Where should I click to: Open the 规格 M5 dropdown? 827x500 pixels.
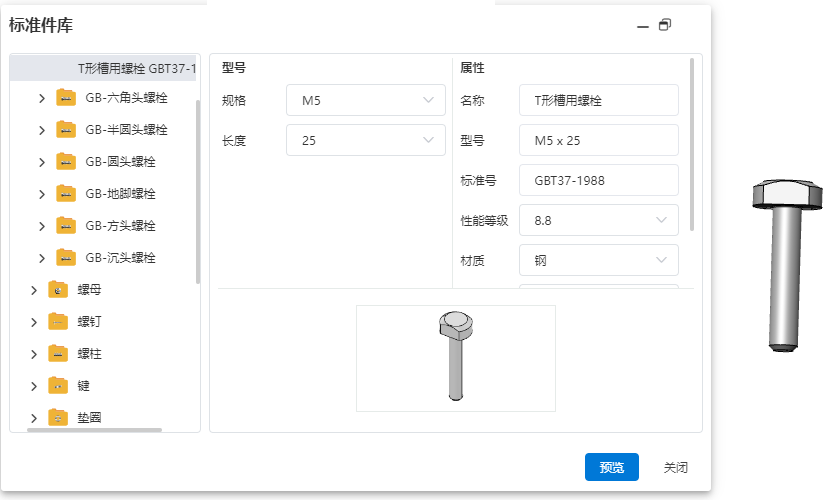tap(366, 100)
